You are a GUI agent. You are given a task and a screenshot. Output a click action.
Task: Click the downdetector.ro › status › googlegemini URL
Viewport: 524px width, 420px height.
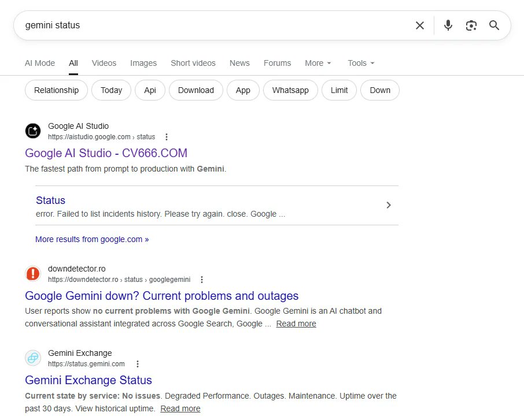tap(119, 280)
